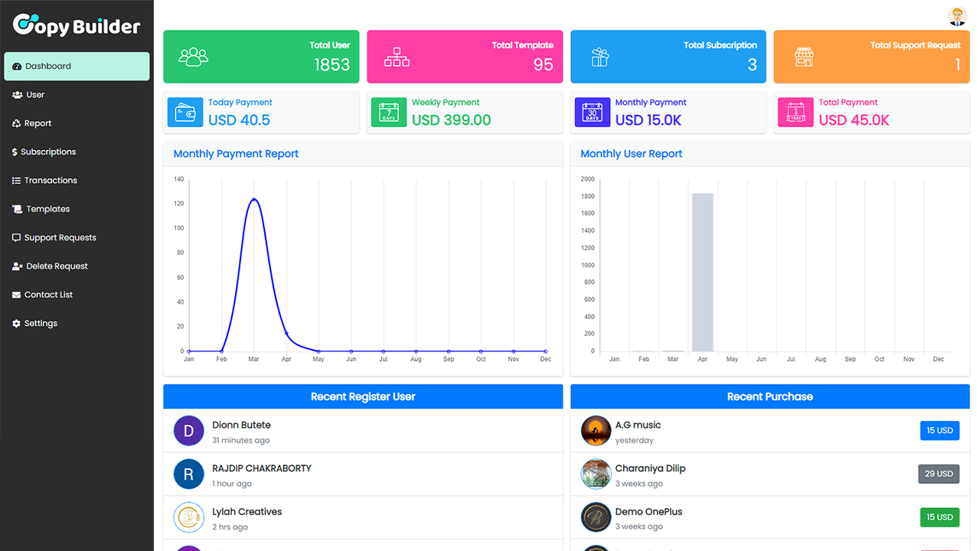Click the Monthly Payment 30-days calendar icon
Image resolution: width=980 pixels, height=551 pixels.
pos(592,112)
